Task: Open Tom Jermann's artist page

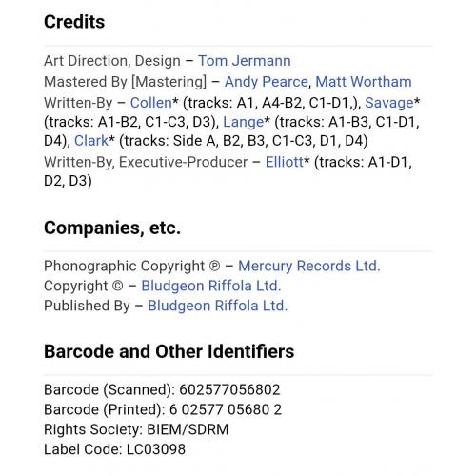Action: (x=245, y=61)
